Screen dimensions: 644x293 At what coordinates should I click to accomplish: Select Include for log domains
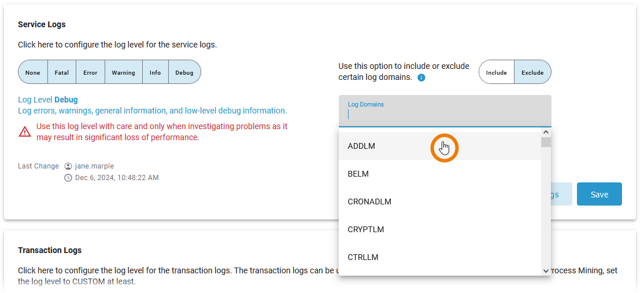pos(497,72)
